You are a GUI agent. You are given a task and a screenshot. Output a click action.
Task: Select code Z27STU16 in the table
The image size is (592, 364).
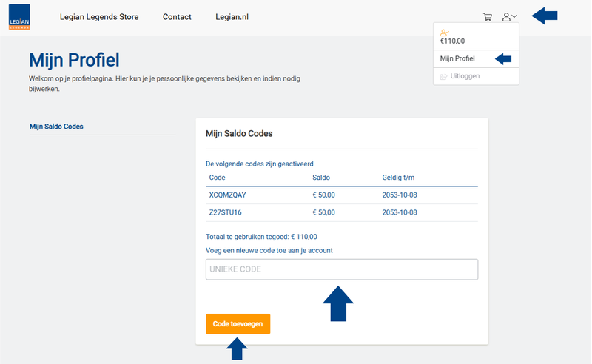(x=226, y=212)
